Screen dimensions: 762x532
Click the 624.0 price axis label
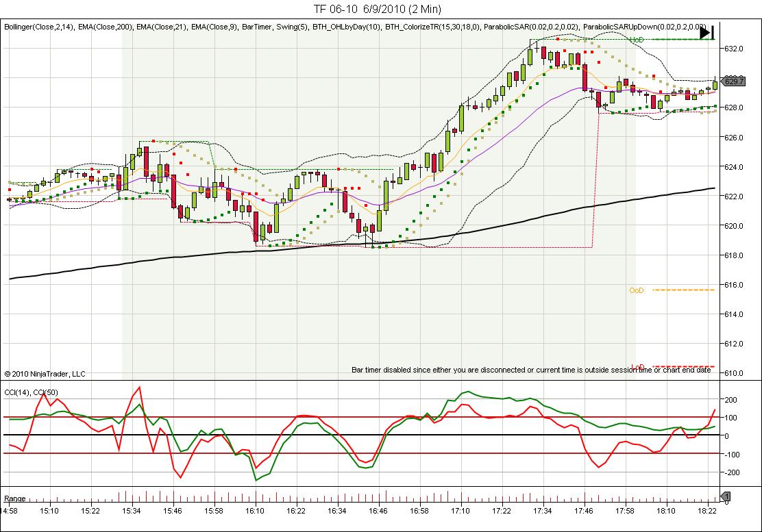pos(734,167)
